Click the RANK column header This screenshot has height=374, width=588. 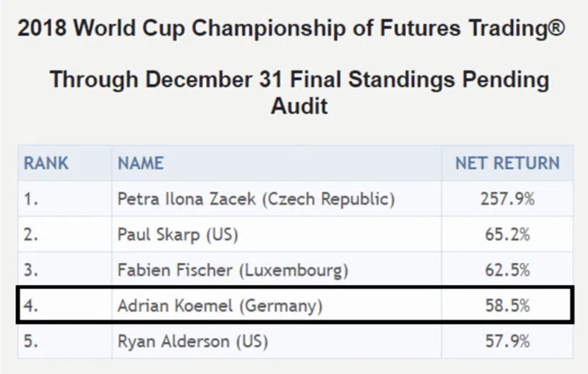[x=46, y=163]
